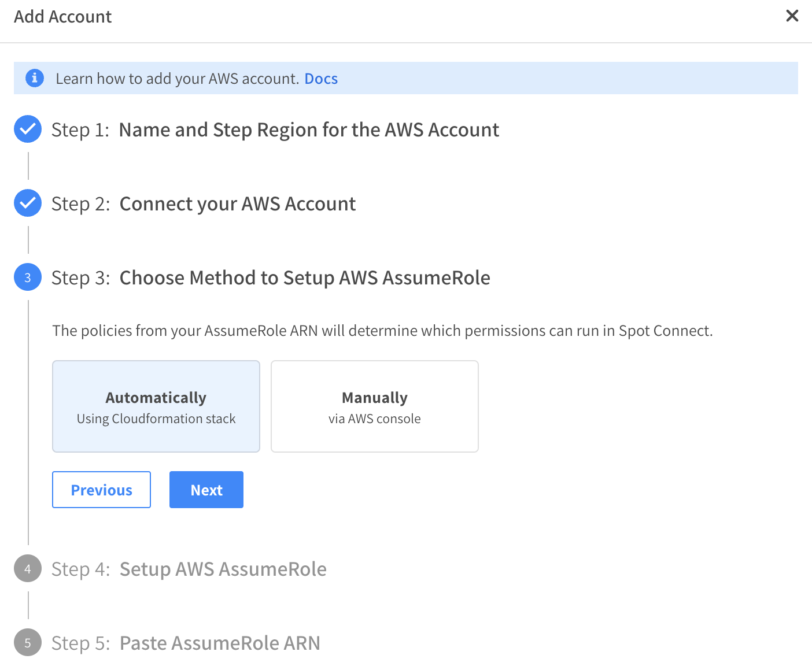Expand Step 2 Connect your AWS Account heading

point(237,204)
